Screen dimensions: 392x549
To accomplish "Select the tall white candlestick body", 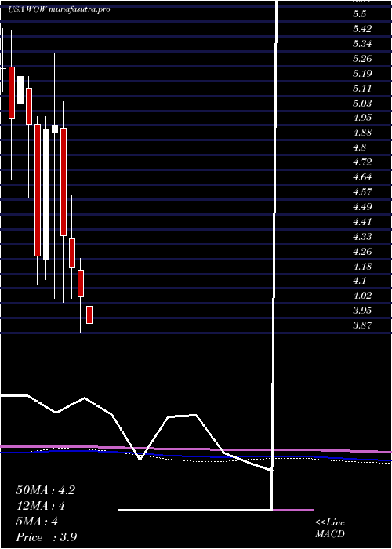I will click(x=46, y=195).
